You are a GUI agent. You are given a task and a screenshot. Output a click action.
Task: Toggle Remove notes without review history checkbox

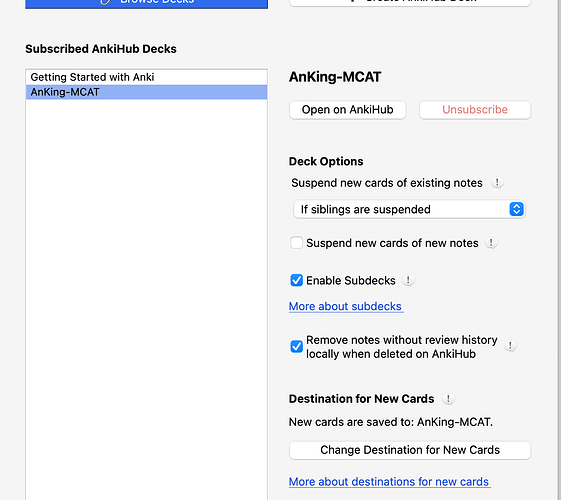click(297, 346)
